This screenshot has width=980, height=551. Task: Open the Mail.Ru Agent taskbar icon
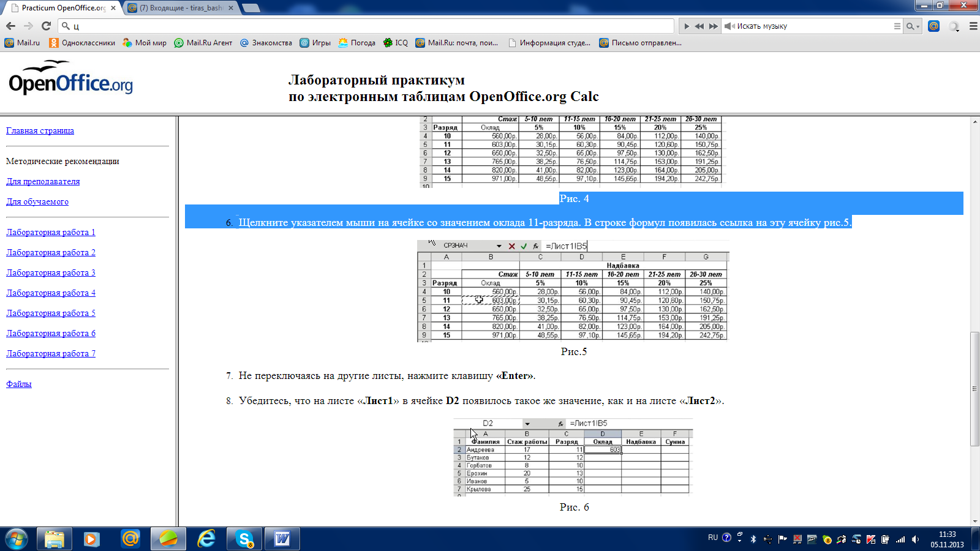coord(130,539)
